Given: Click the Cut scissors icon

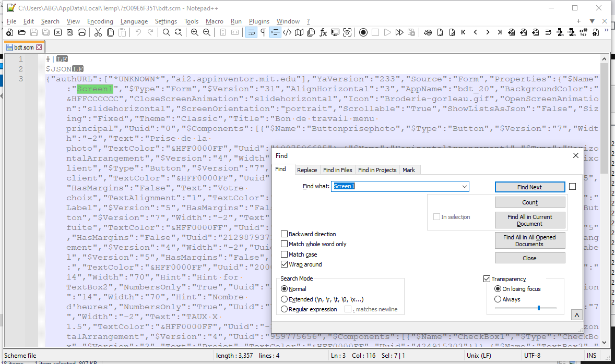Looking at the screenshot, I should coord(98,32).
